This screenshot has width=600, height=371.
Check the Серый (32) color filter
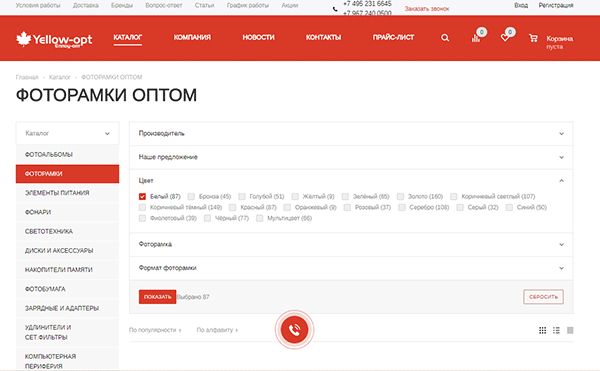click(460, 207)
